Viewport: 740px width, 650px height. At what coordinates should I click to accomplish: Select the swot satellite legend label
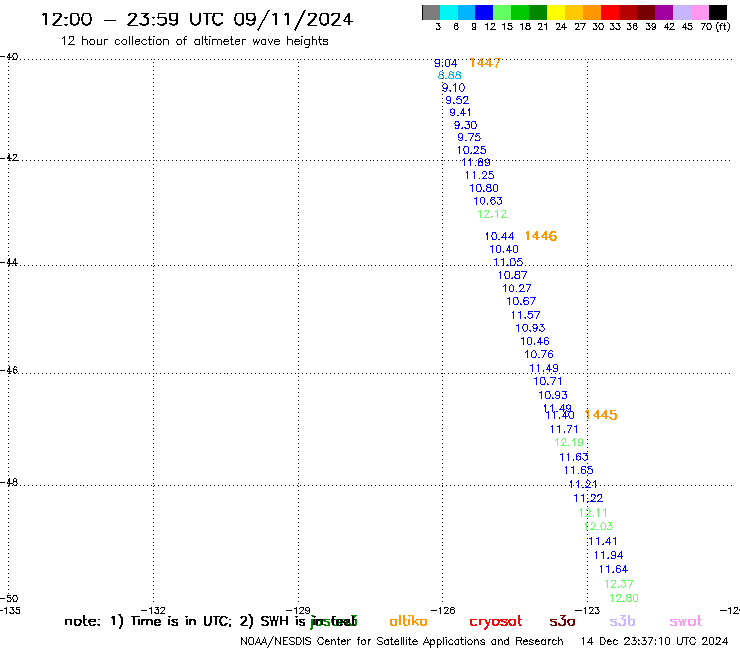point(686,621)
